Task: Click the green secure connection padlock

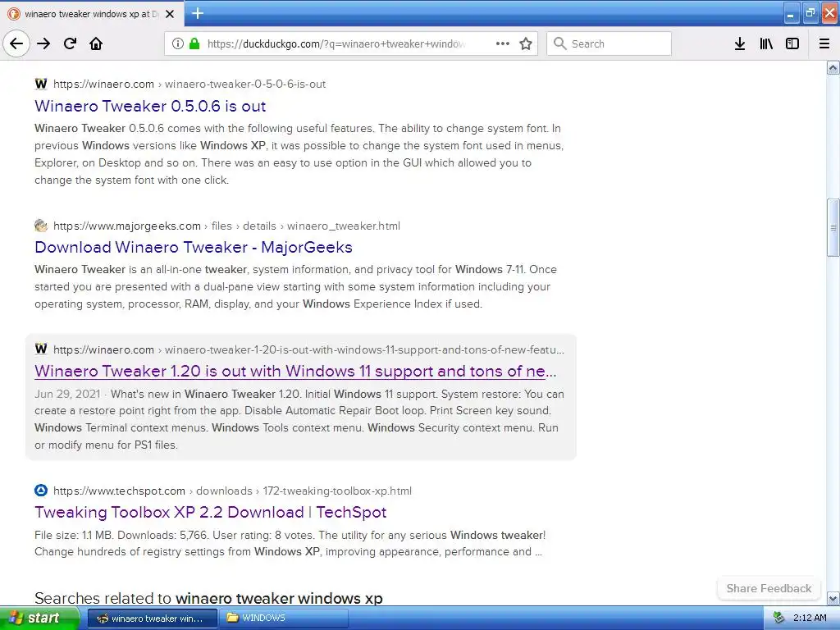Action: 194,43
